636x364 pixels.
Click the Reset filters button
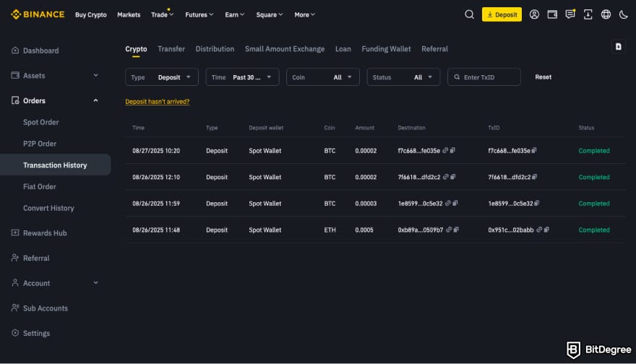click(x=543, y=77)
